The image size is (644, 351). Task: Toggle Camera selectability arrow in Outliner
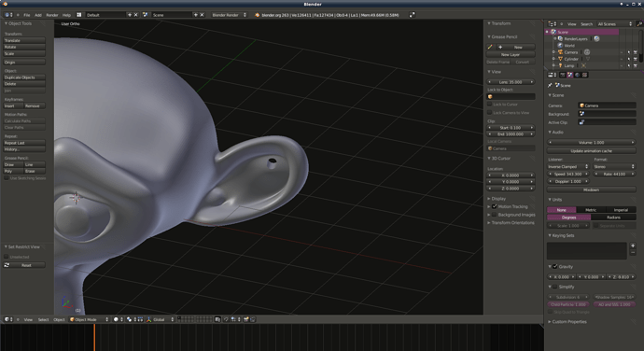pos(628,52)
